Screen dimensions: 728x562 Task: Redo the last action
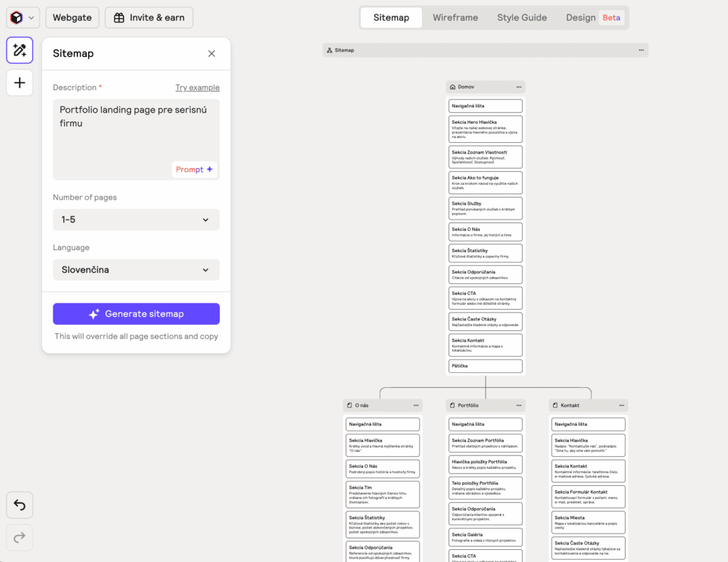coord(19,537)
